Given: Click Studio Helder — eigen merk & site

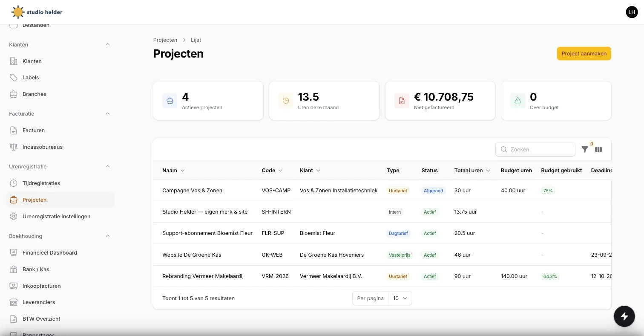Looking at the screenshot, I should pyautogui.click(x=205, y=212).
